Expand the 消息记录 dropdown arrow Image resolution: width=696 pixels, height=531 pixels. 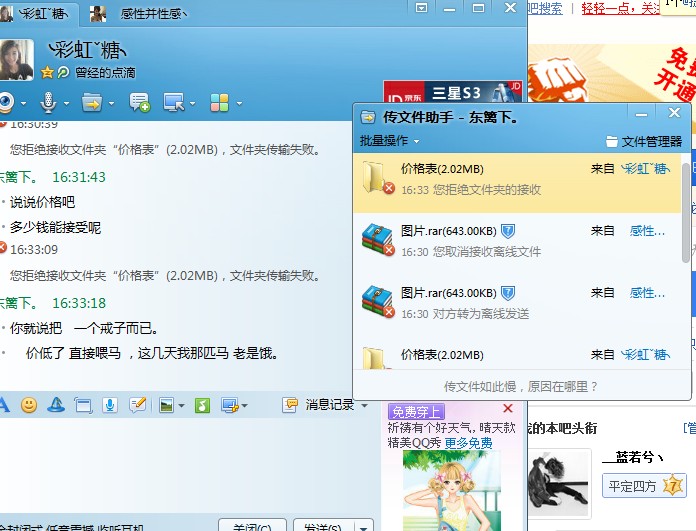pyautogui.click(x=363, y=405)
